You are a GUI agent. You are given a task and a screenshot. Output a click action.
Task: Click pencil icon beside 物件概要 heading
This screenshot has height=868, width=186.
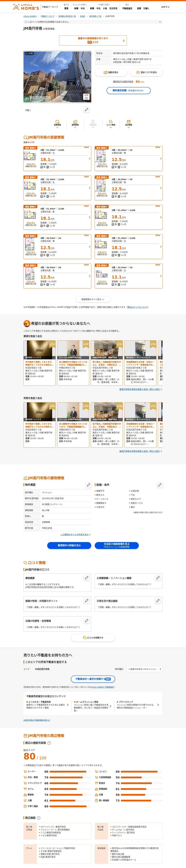tap(89, 485)
